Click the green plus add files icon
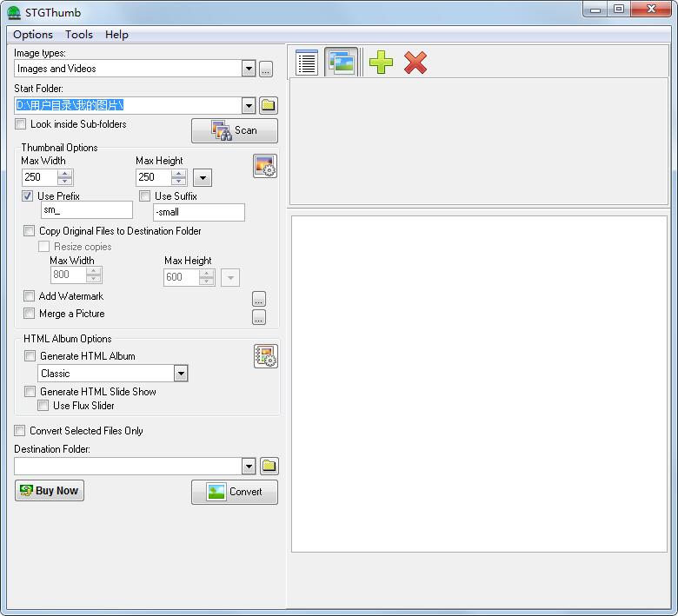The width and height of the screenshot is (678, 616). (x=381, y=63)
